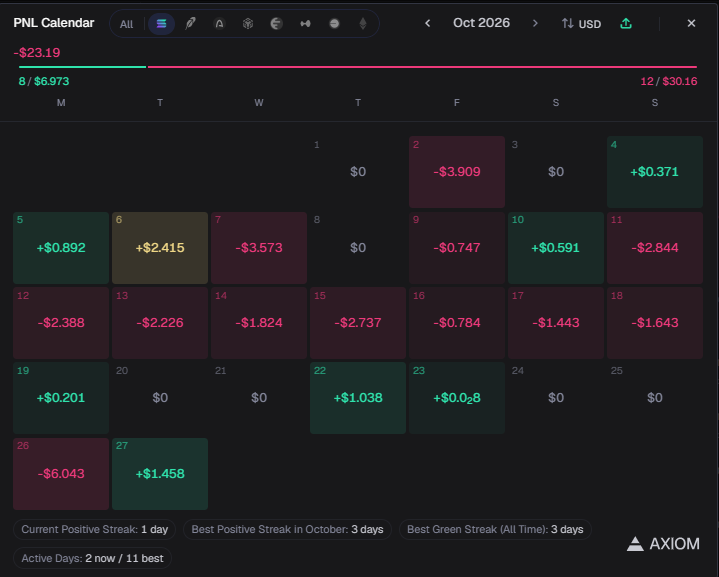Image resolution: width=719 pixels, height=577 pixels.
Task: Select the circular E-logo chain filter icon
Action: coord(277,23)
